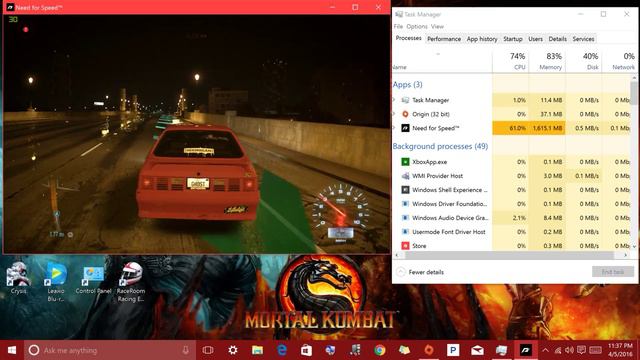Viewport: 640px width, 360px height.
Task: Click the 2.1% CPU cell for Audio Device Graph
Action: click(x=511, y=218)
